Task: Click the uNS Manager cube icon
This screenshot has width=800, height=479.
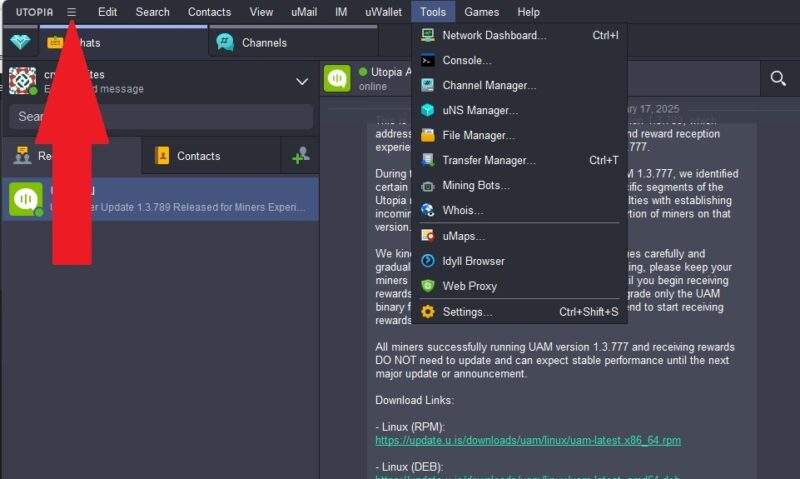Action: click(x=428, y=110)
